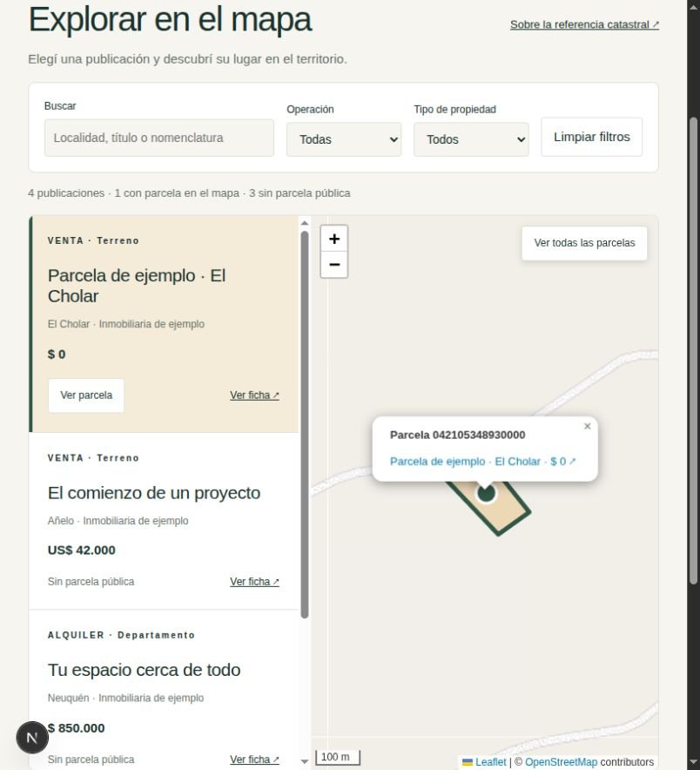Image resolution: width=700 pixels, height=770 pixels.
Task: Open the Next.js dev tools badge
Action: tap(32, 737)
